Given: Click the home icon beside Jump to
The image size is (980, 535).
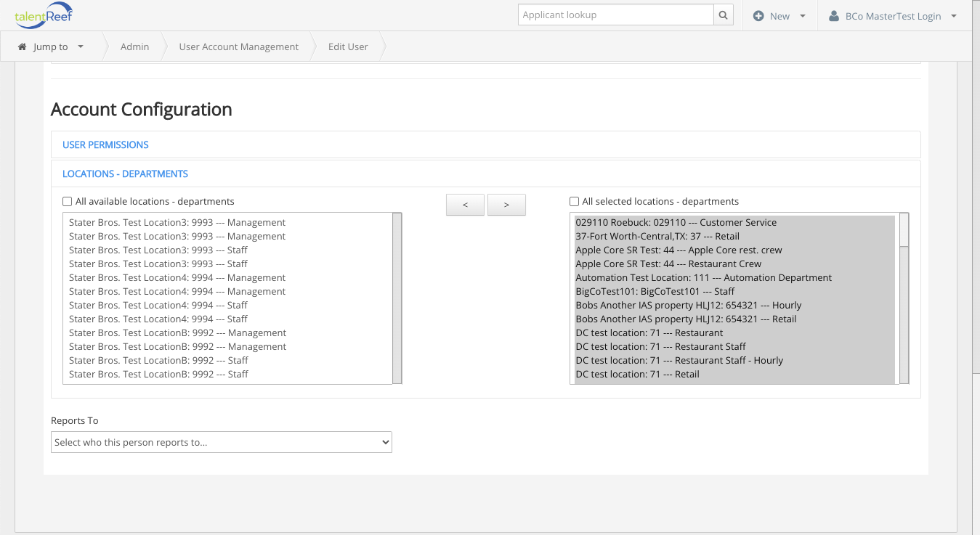Looking at the screenshot, I should 23,46.
